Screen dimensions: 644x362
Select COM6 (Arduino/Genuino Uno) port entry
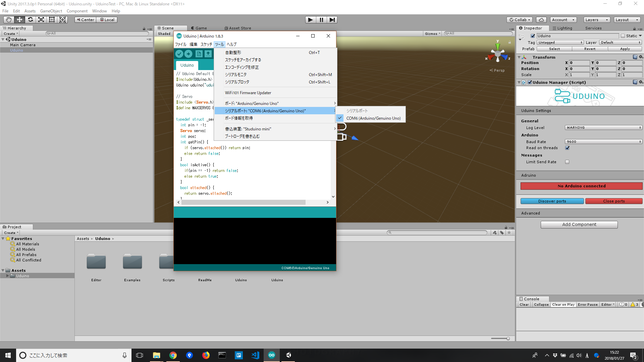tap(373, 118)
